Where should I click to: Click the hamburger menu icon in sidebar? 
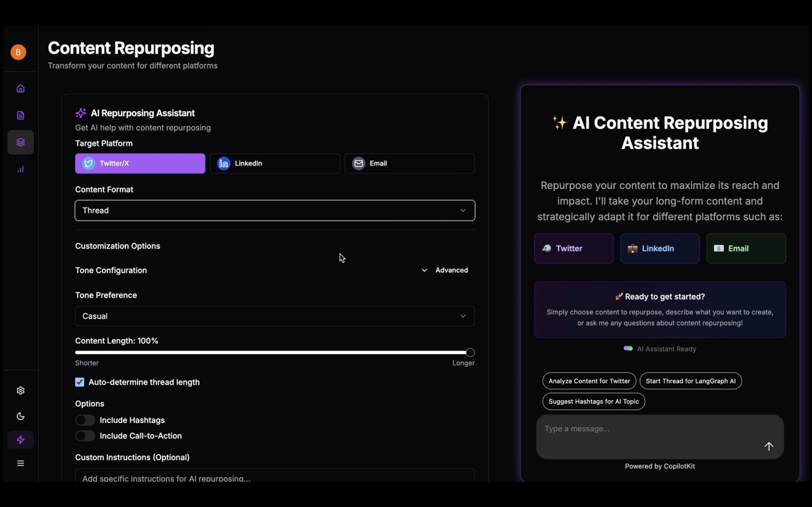click(x=21, y=463)
